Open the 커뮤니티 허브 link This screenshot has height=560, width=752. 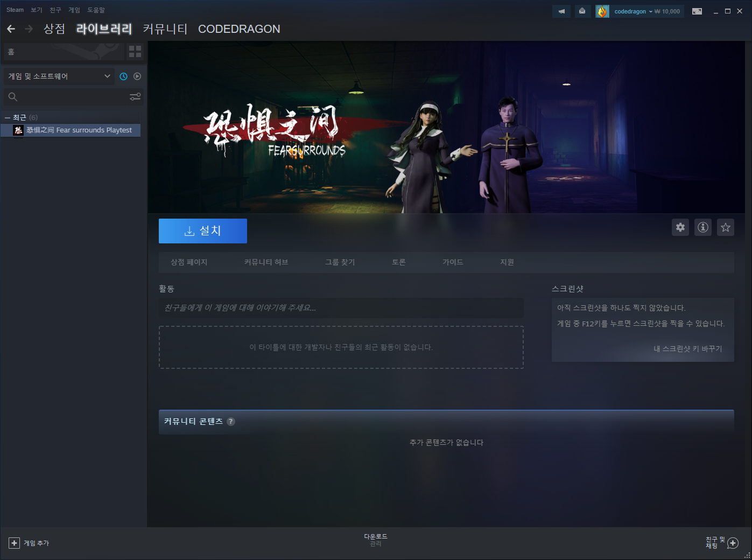(266, 262)
